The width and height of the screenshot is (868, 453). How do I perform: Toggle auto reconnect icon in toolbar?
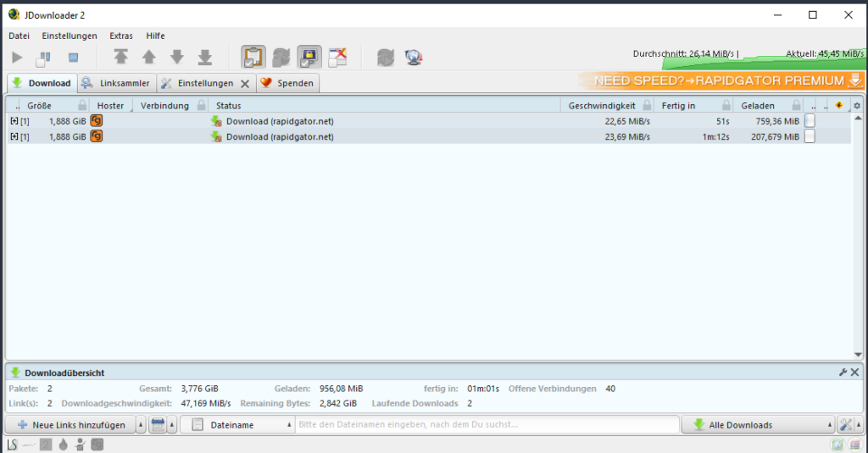pos(281,57)
